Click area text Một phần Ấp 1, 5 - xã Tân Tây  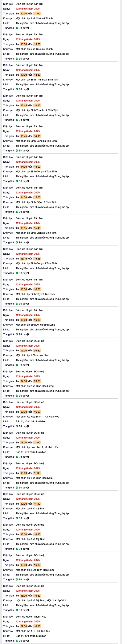click(x=33, y=631)
